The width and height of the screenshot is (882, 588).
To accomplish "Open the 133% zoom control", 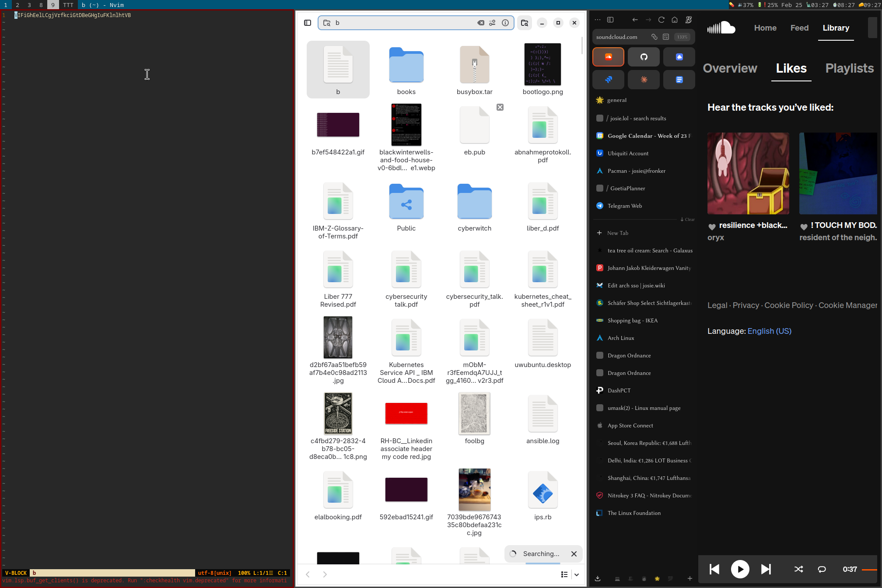I will click(x=682, y=37).
